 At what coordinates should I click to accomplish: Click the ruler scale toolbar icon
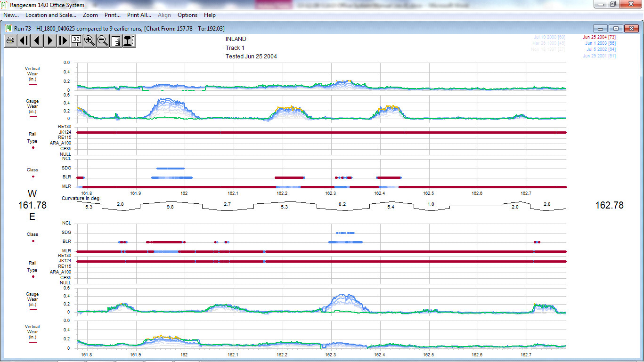116,40
